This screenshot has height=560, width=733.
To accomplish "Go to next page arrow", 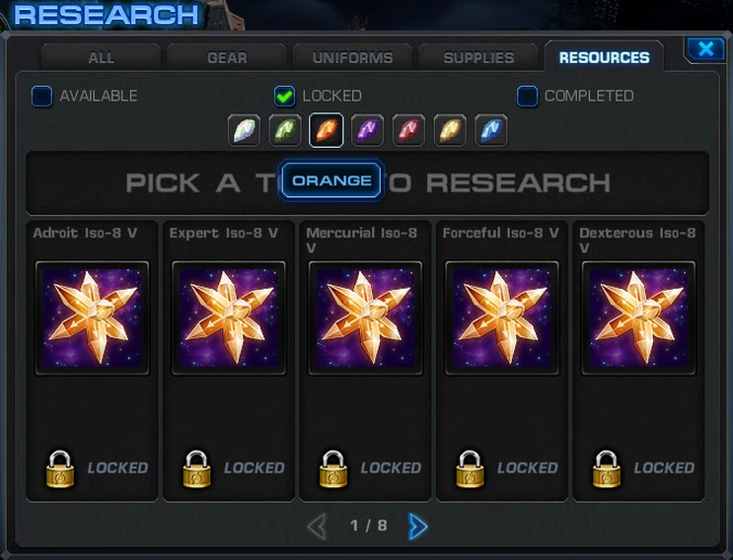I will click(x=417, y=526).
